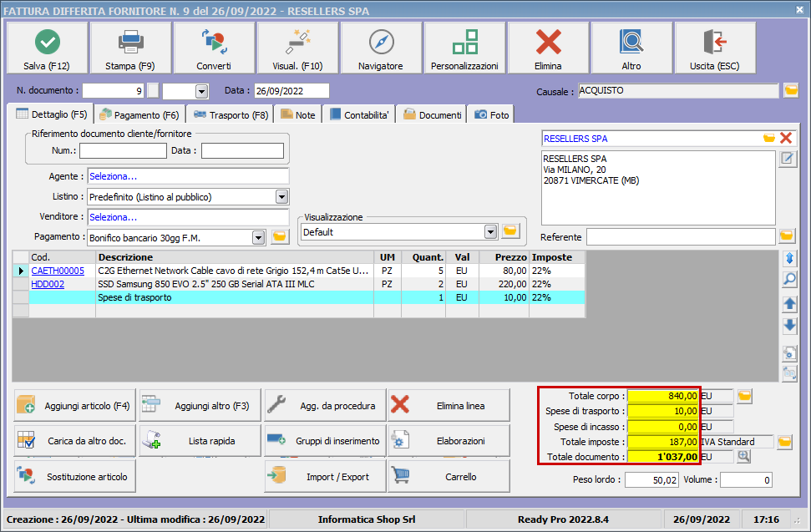Screen dimensions: 811x532
Task: Click Carica da altro doc. button
Action: pos(75,440)
